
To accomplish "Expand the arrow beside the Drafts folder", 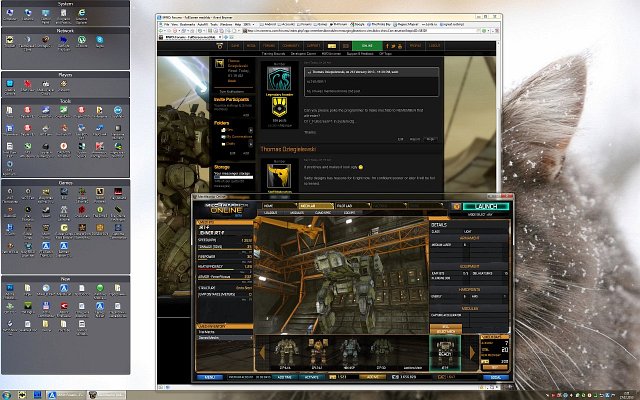I will coord(251,144).
